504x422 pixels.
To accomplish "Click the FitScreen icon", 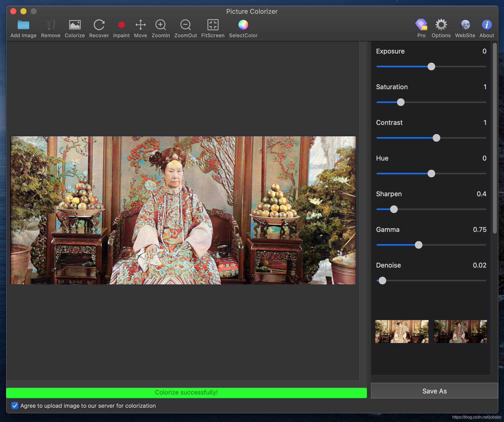I will [213, 25].
